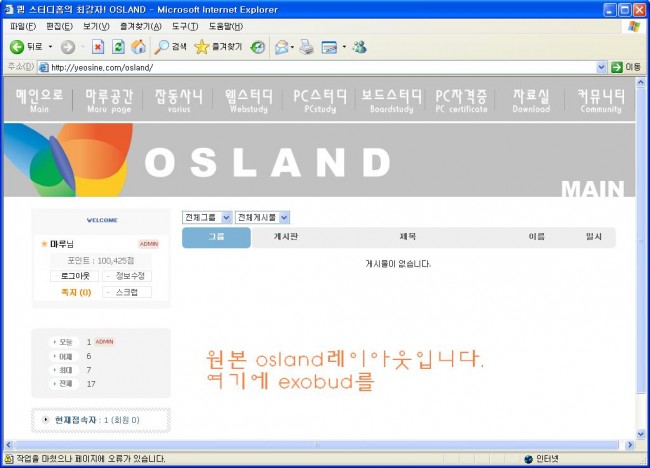Click the red ADMIN badge beside 마루님

tap(148, 244)
